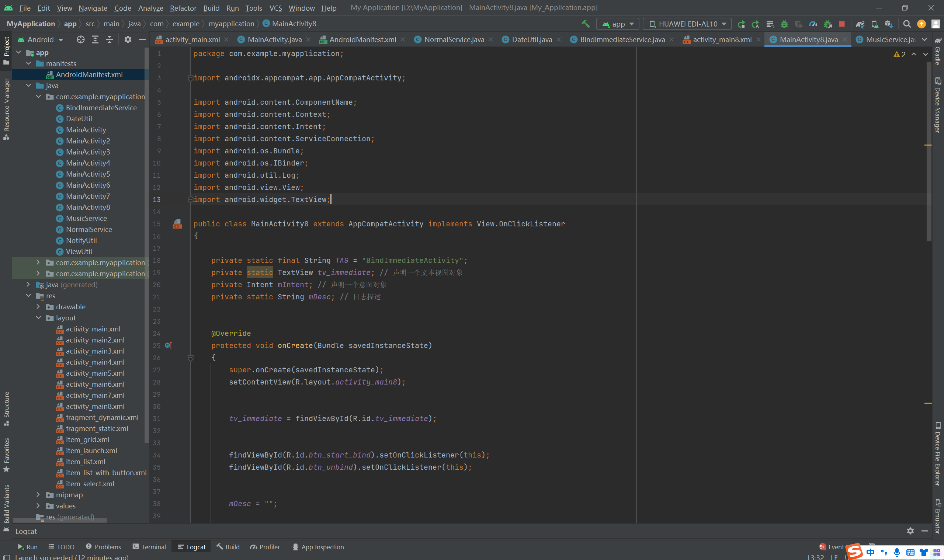
Task: Stop the running app
Action: pyautogui.click(x=842, y=24)
